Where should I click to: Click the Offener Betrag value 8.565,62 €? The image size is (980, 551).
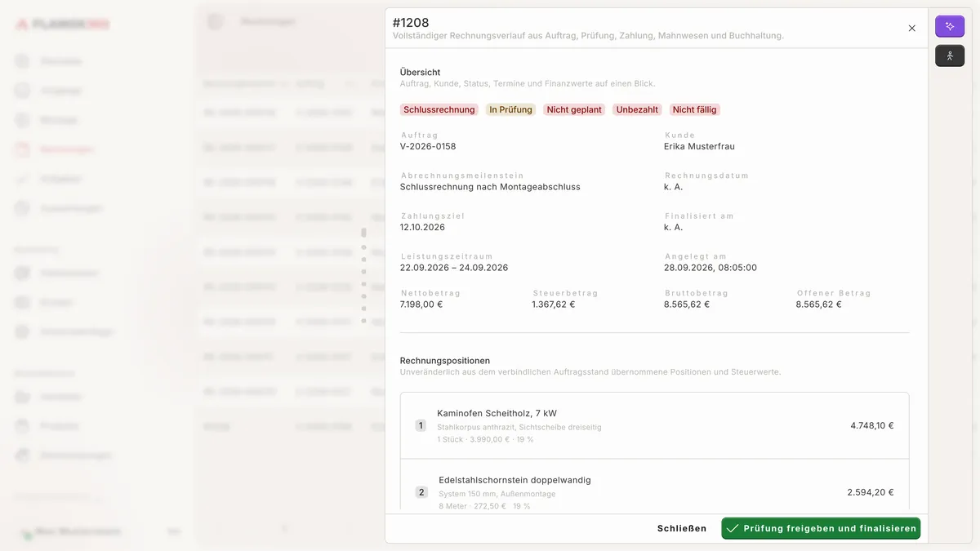819,304
